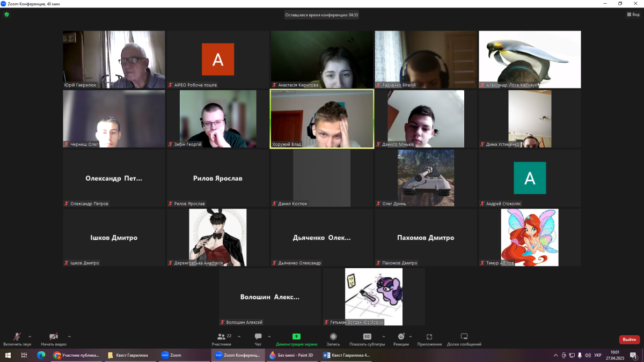The height and width of the screenshot is (362, 644).
Task: Open Whiteboards (Доски сообщений)
Action: pyautogui.click(x=464, y=337)
